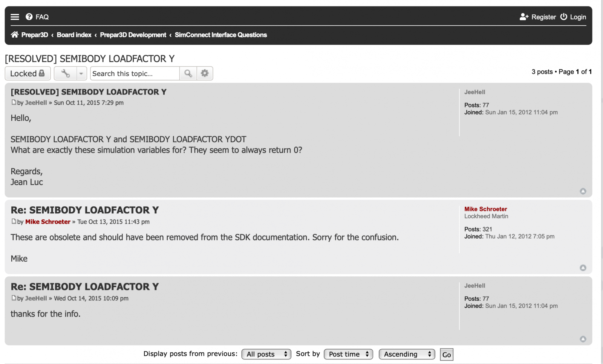Click the Prepar3D home icon
This screenshot has width=603, height=364.
point(15,35)
